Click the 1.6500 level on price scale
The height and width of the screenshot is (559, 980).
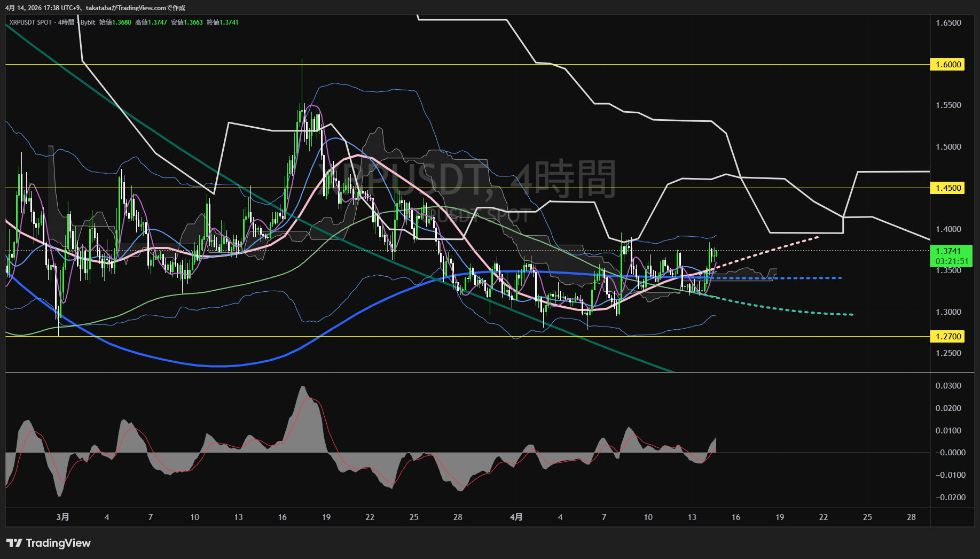(x=948, y=23)
